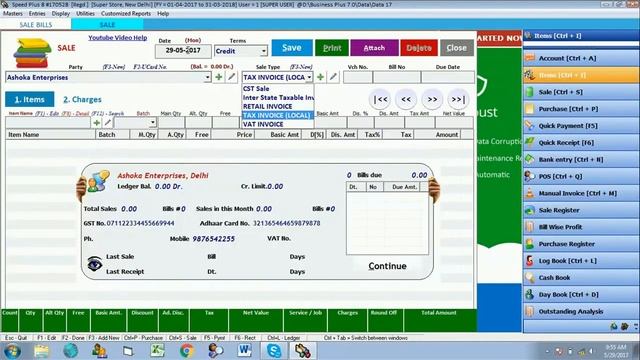Open Purchase [Ctrl + P] sidebar item
The image size is (640, 360).
click(581, 109)
